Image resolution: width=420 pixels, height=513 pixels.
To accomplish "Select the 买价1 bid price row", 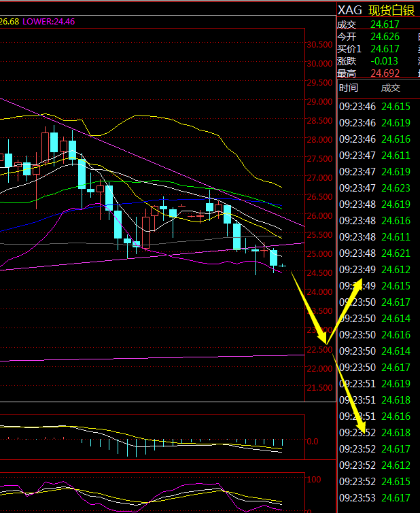I will coord(376,49).
